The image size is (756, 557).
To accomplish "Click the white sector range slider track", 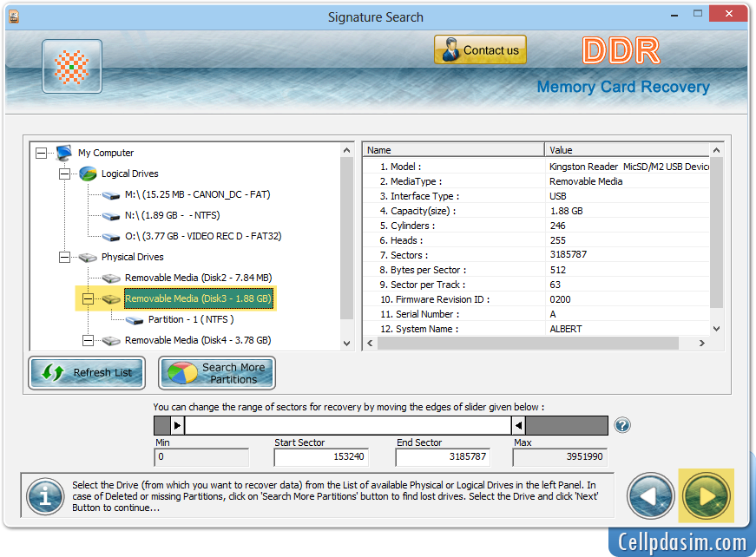I will point(348,425).
